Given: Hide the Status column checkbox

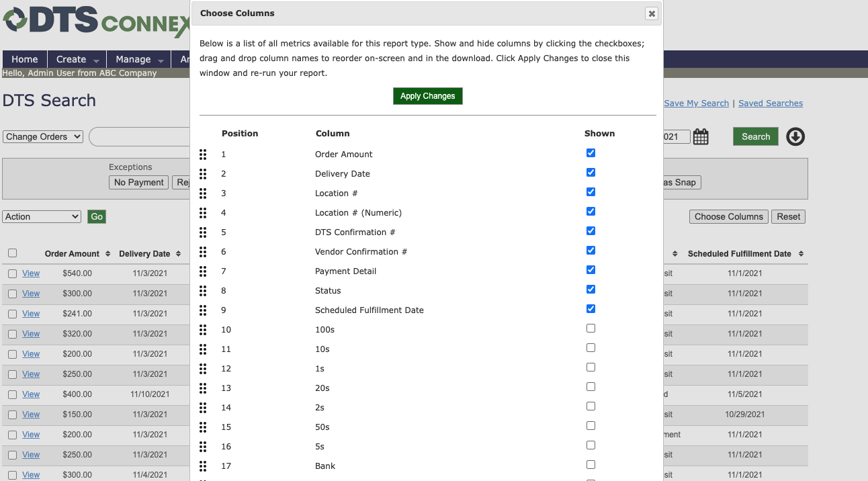Looking at the screenshot, I should coord(591,290).
